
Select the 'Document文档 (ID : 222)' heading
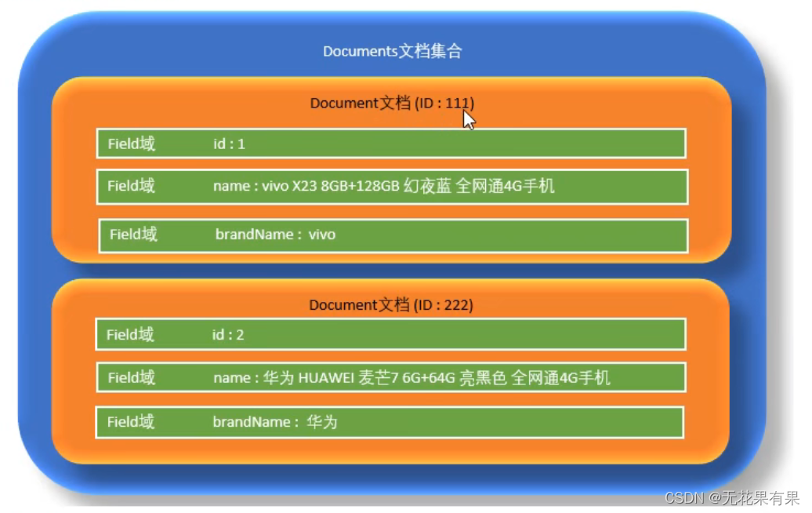(391, 304)
